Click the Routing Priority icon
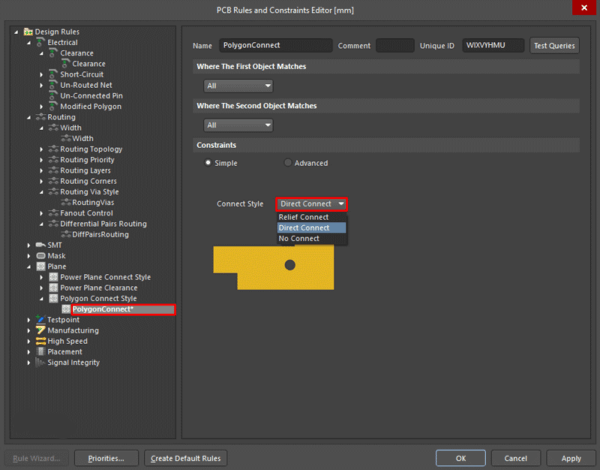 tap(53, 160)
